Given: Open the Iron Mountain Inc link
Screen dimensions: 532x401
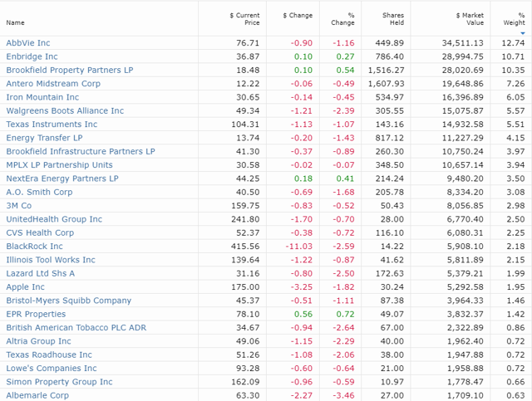Looking at the screenshot, I should click(x=42, y=97).
